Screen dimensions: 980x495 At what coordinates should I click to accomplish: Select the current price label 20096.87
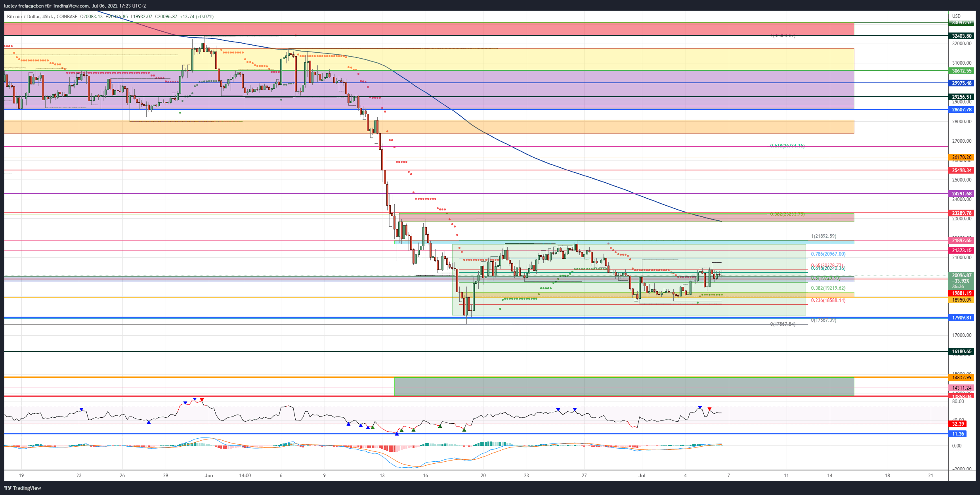coord(961,275)
